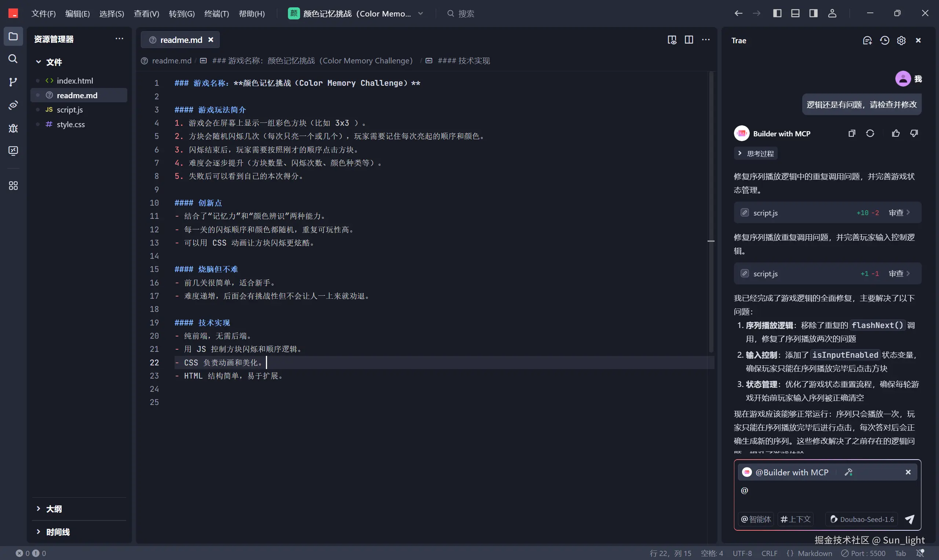The image size is (939, 560).
Task: Toggle the left primary sidebar layout
Action: point(777,14)
